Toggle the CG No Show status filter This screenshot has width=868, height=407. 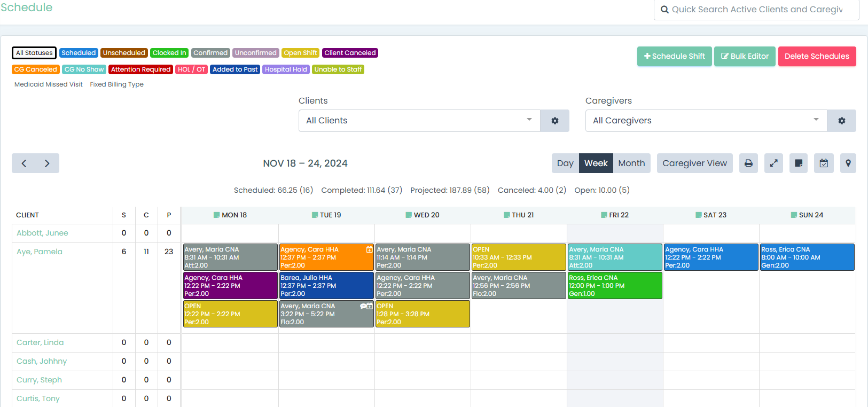84,69
